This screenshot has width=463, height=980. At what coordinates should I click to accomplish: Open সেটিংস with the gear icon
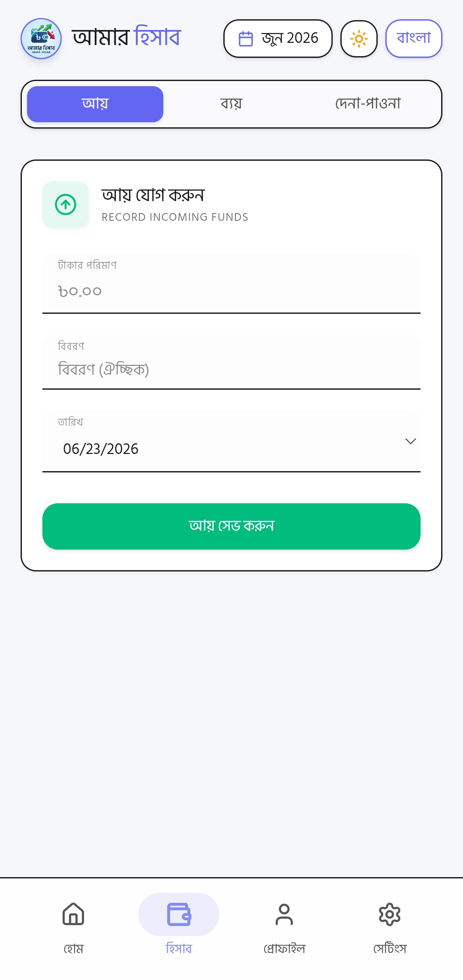tap(390, 914)
